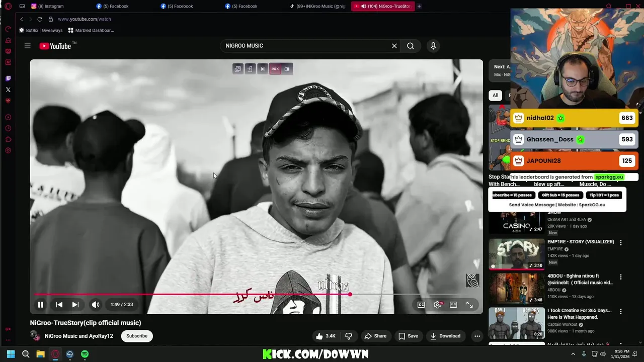
Task: Skip to the next video in the player
Action: (x=75, y=305)
